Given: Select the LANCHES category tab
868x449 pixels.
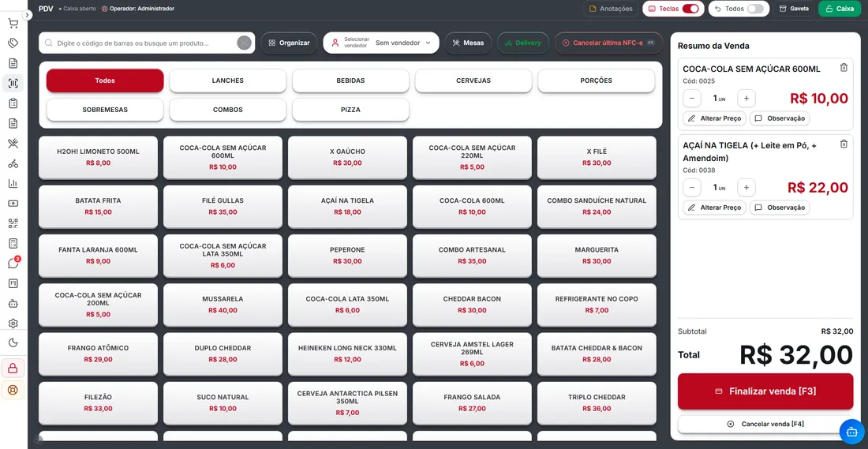Looking at the screenshot, I should (x=227, y=80).
